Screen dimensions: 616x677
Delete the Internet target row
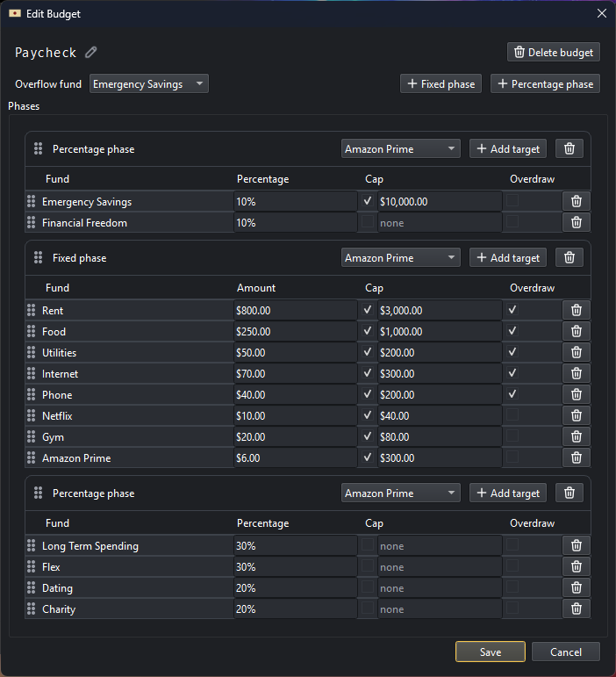[x=576, y=374]
